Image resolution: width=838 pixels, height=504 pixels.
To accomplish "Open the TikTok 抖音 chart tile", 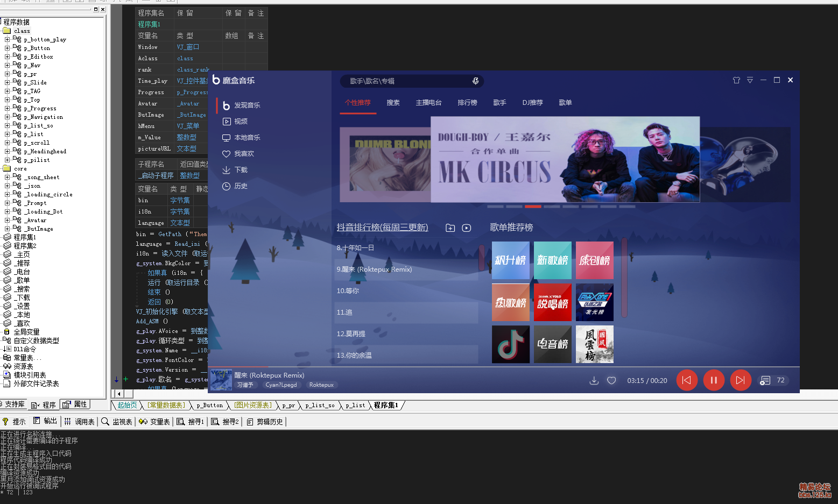I will coord(511,344).
